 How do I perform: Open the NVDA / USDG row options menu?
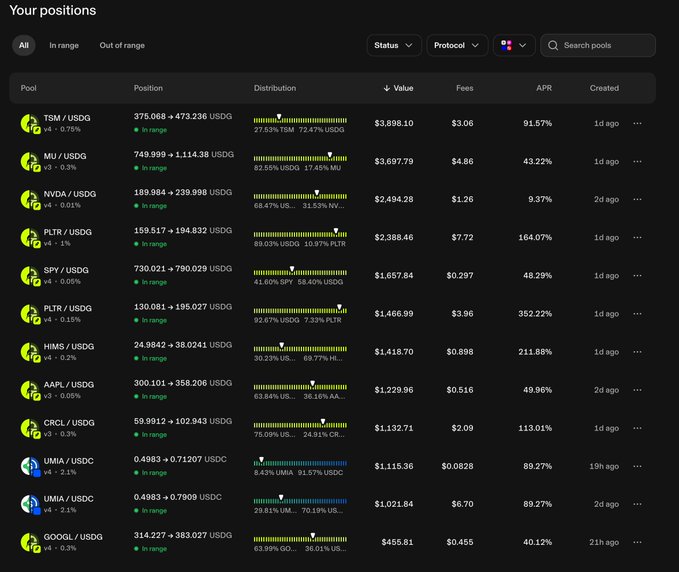click(x=637, y=200)
